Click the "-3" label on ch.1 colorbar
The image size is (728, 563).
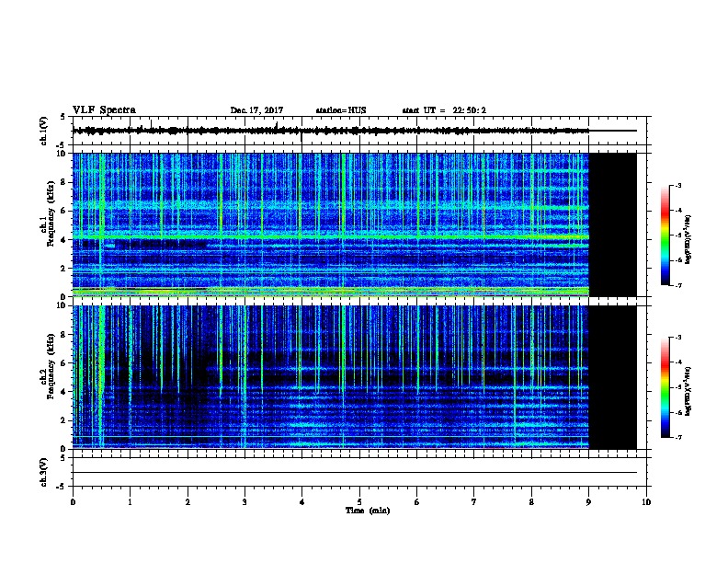[678, 185]
